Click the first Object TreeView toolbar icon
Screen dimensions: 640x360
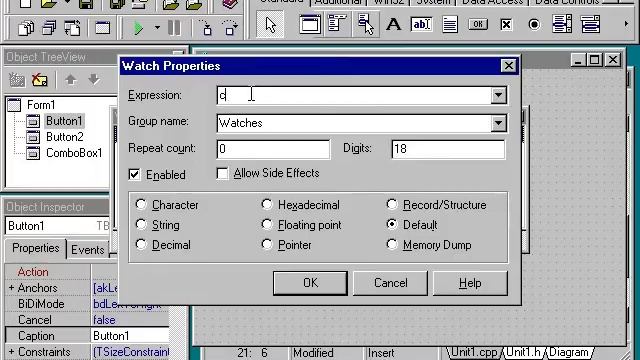click(17, 80)
